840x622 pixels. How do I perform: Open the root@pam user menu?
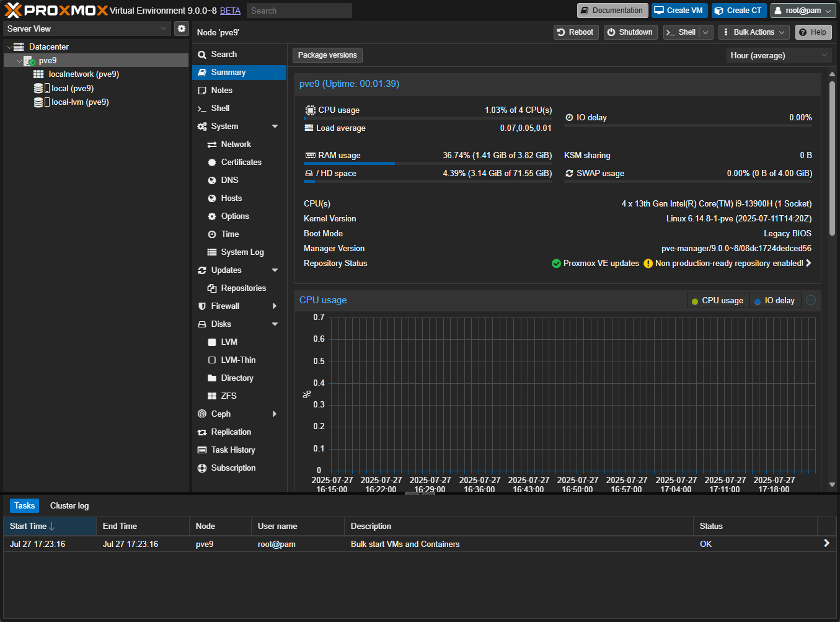pos(803,11)
